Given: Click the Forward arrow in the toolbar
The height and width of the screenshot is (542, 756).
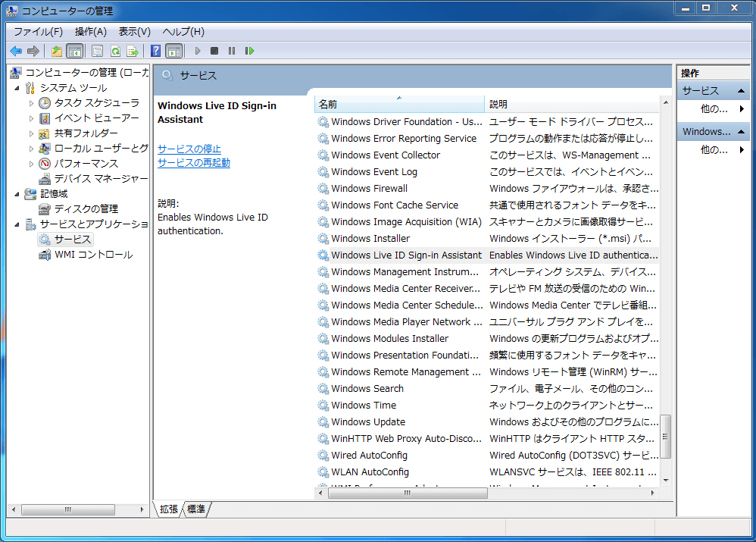Looking at the screenshot, I should coord(33,51).
